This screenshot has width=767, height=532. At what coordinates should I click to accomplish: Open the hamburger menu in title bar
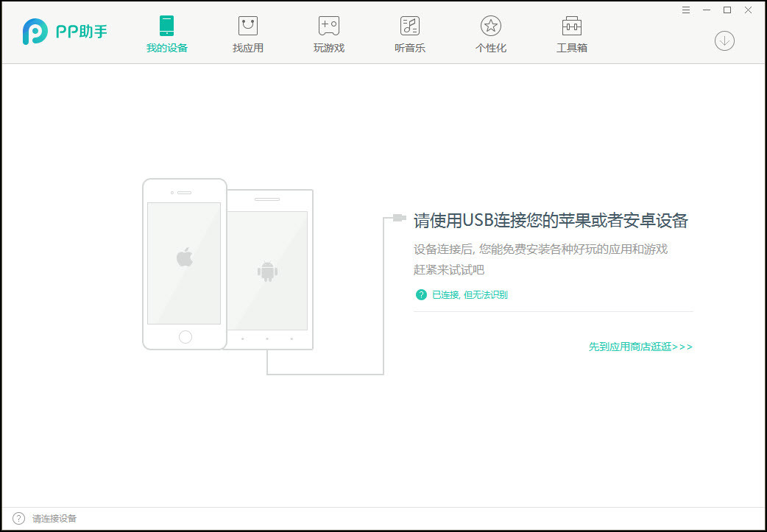686,10
